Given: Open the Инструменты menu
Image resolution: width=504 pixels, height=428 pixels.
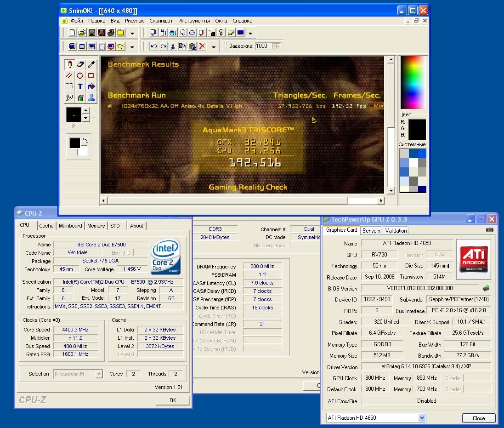Looking at the screenshot, I should click(x=194, y=21).
